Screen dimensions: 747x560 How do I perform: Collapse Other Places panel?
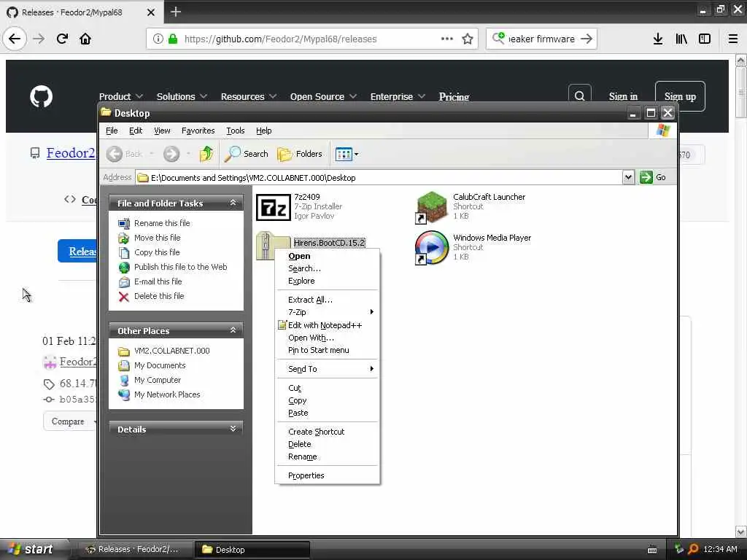(233, 330)
